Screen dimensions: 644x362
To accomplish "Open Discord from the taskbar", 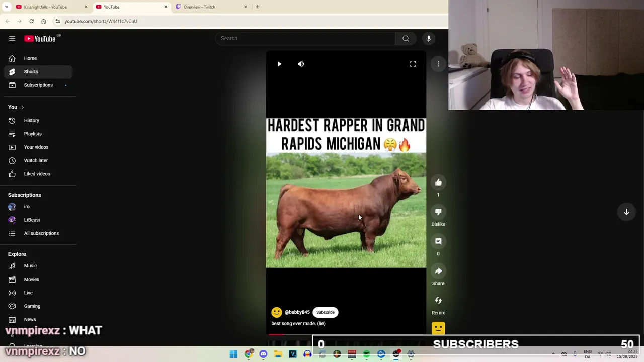I will 263,354.
